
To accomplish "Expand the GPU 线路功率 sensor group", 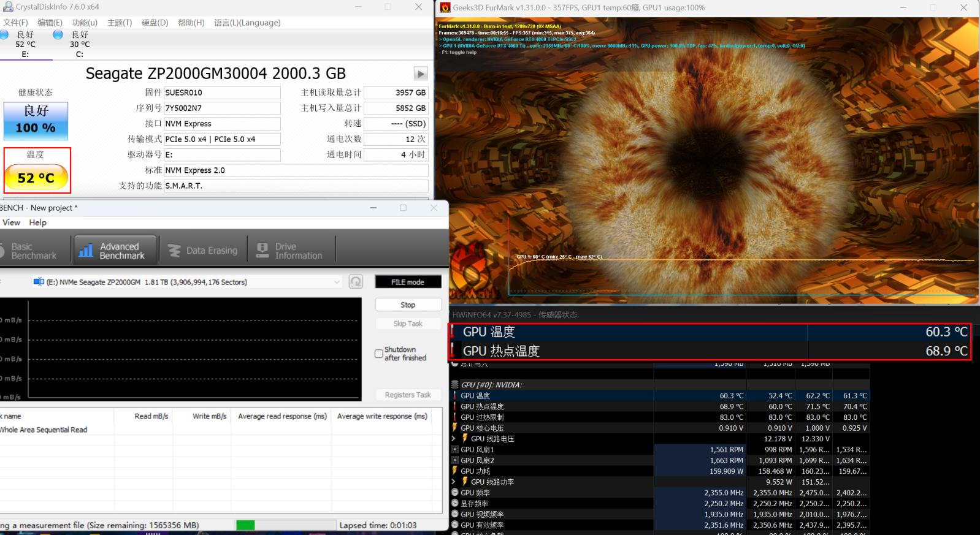I will pyautogui.click(x=454, y=482).
